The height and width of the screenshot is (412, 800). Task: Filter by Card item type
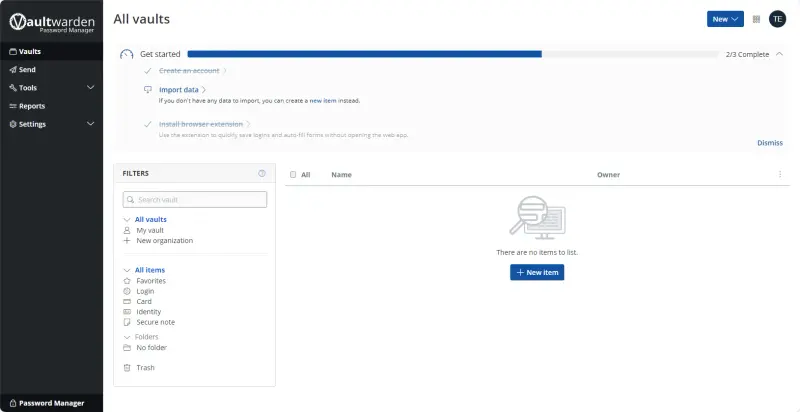pyautogui.click(x=144, y=301)
